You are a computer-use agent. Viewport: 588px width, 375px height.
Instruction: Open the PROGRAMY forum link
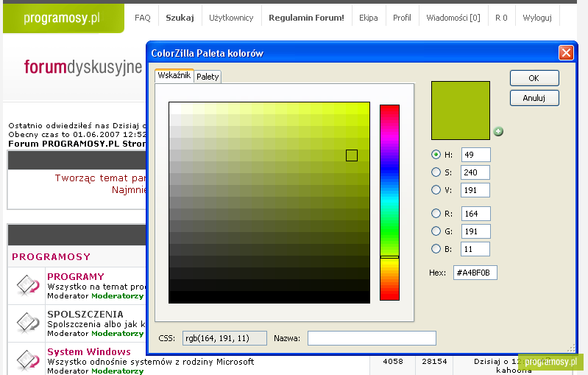click(76, 277)
